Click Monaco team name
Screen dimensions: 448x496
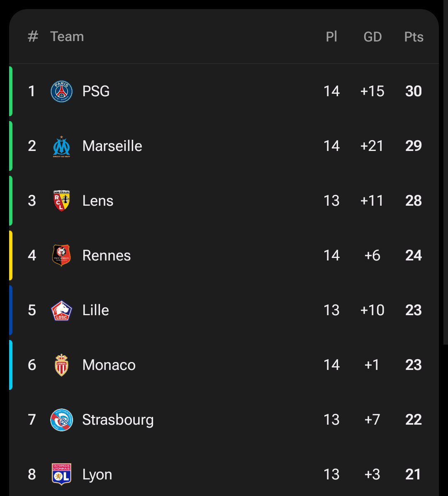[109, 365]
